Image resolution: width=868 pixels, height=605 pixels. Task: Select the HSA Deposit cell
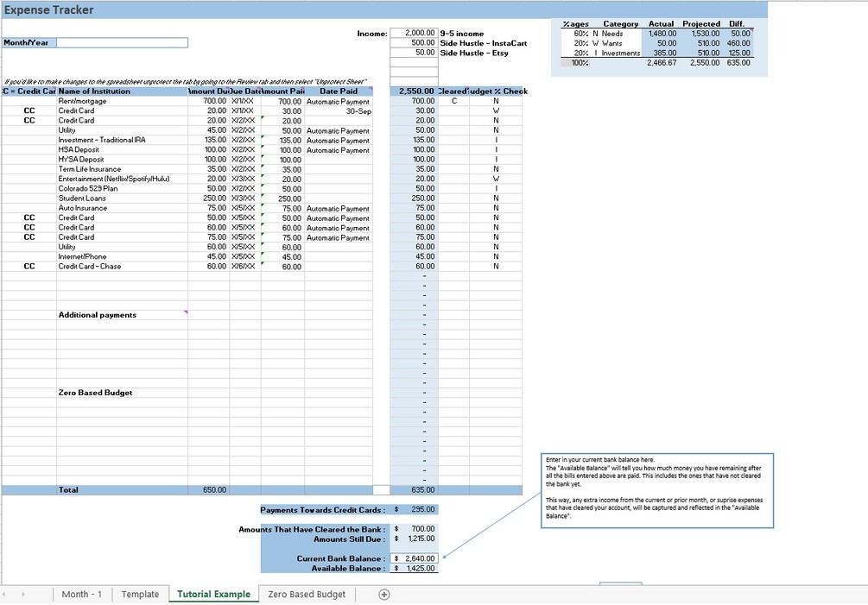point(122,150)
